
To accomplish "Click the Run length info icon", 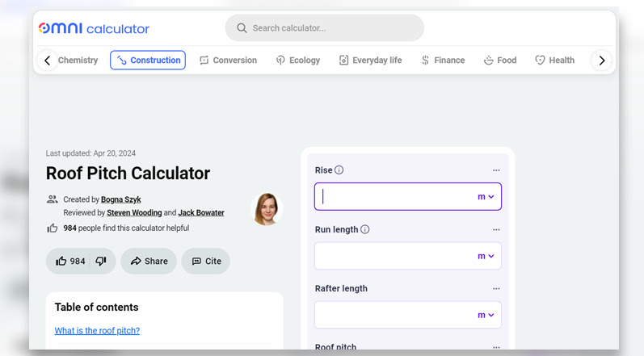I will (x=365, y=229).
